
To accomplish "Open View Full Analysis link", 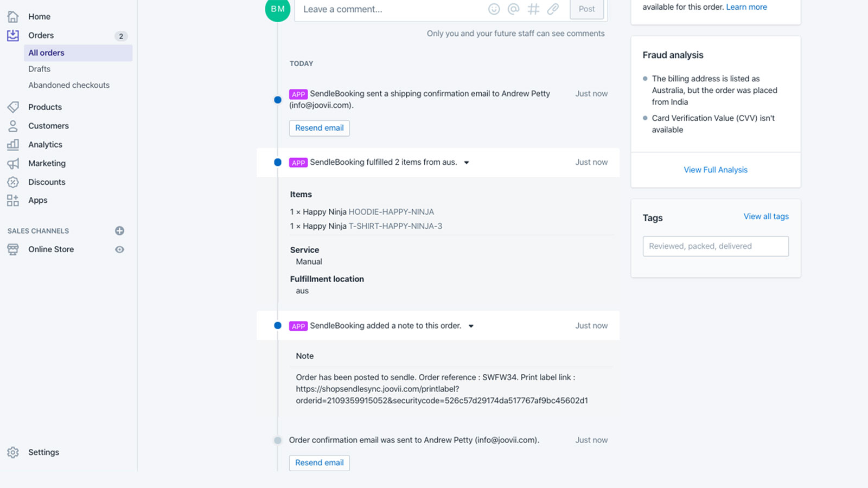I will [716, 170].
